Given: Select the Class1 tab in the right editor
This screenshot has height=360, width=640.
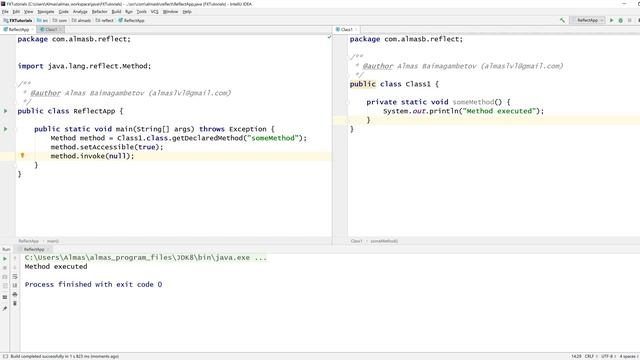Looking at the screenshot, I should (346, 29).
